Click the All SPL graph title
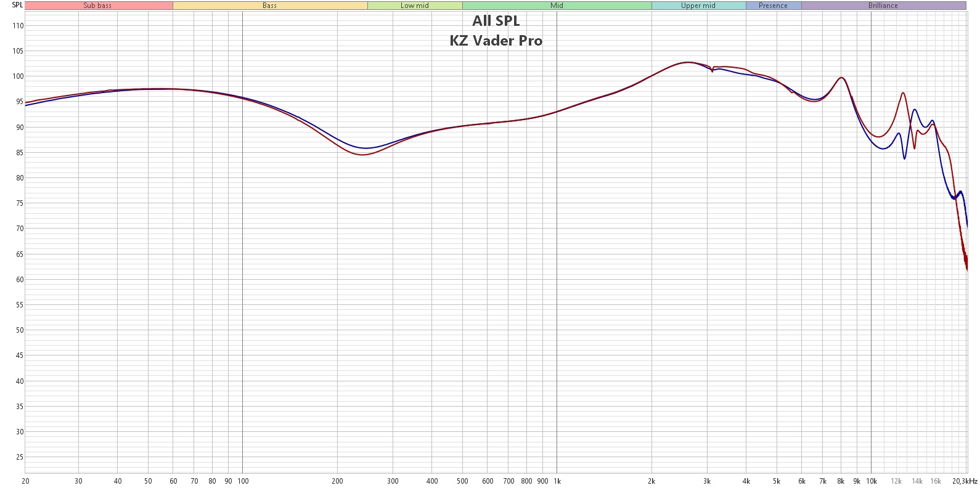Image resolution: width=980 pixels, height=488 pixels. [x=496, y=21]
